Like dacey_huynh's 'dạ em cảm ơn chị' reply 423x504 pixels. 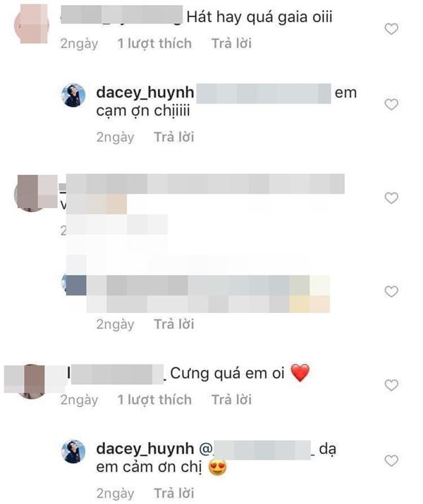pyautogui.click(x=391, y=460)
